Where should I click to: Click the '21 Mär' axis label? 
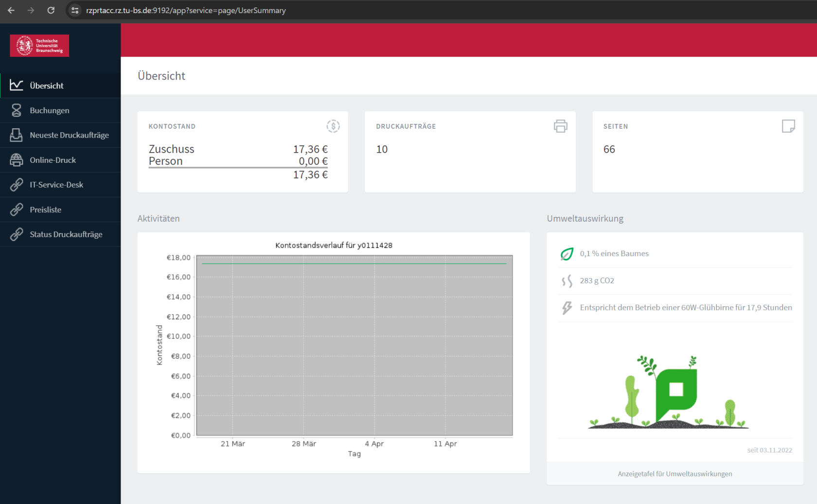233,444
